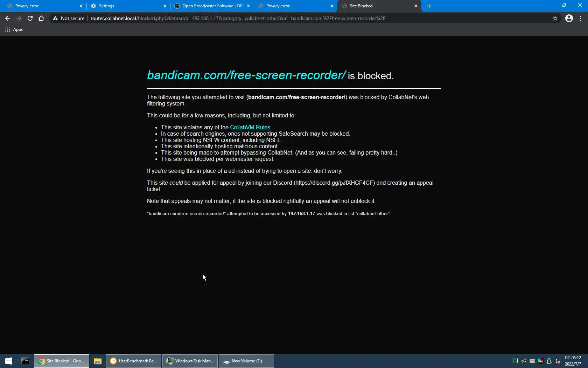This screenshot has width=588, height=368.
Task: Switch to Windows Task Manager in taskbar
Action: pyautogui.click(x=190, y=361)
